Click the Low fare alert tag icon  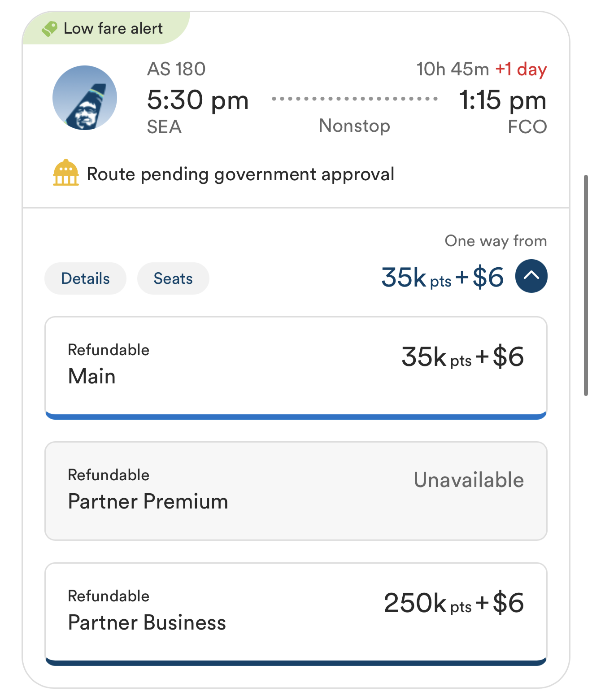tap(49, 29)
